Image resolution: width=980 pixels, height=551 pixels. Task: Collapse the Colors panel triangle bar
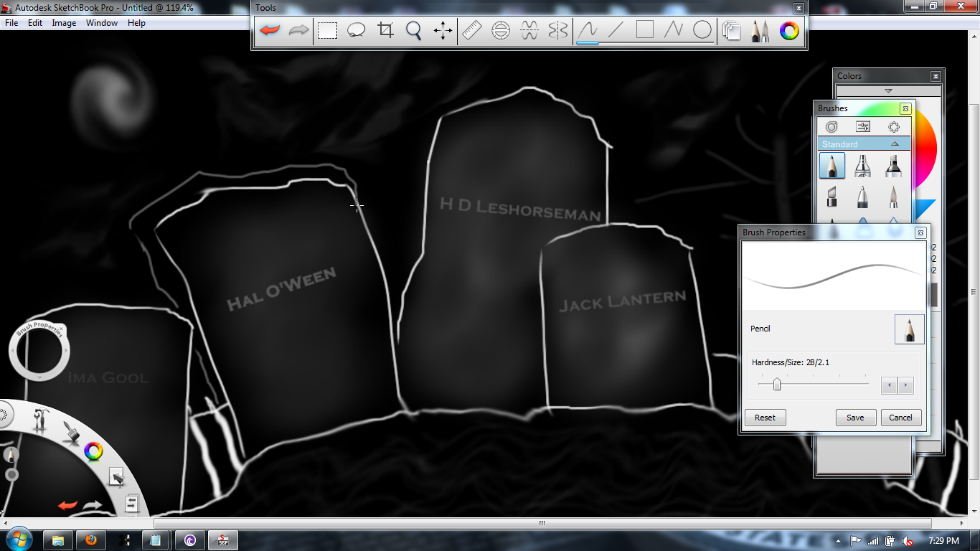(x=888, y=90)
